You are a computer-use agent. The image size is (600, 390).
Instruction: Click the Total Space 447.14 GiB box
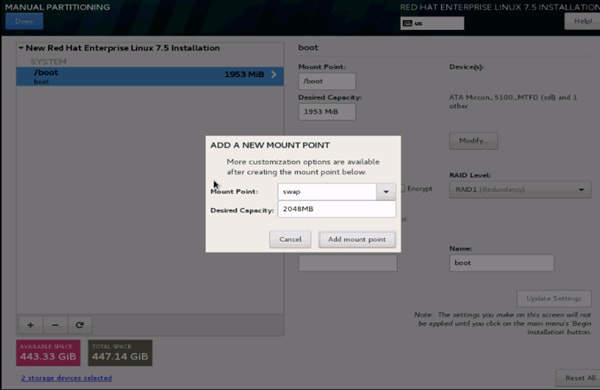click(120, 353)
